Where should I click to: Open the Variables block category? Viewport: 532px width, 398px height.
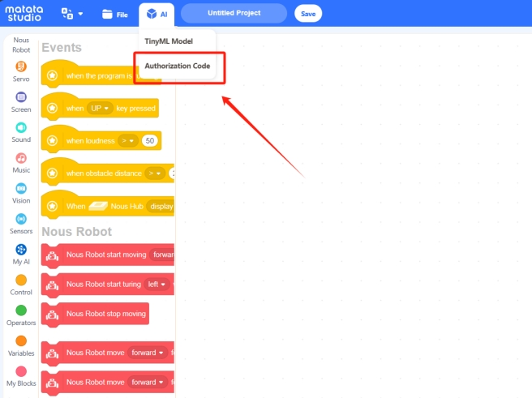point(21,341)
